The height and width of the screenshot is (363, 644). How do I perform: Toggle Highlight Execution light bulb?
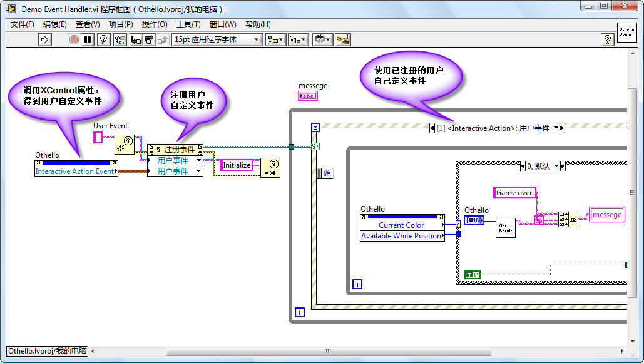(104, 39)
